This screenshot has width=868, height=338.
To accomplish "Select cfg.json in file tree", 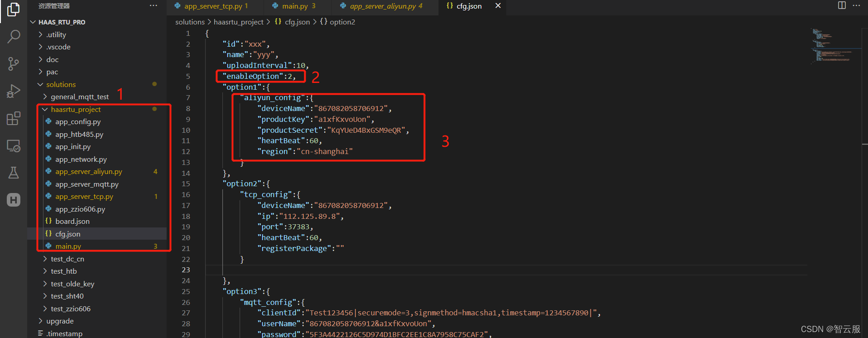I will pyautogui.click(x=68, y=234).
